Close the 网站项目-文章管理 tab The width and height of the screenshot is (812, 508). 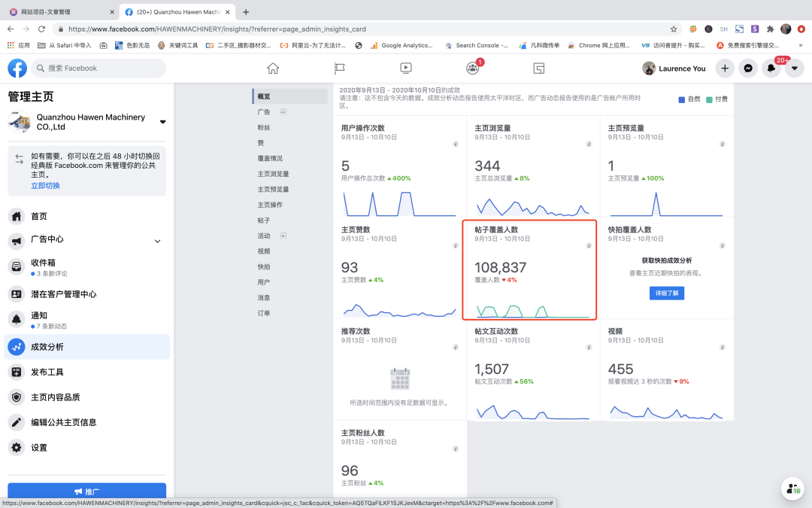112,12
